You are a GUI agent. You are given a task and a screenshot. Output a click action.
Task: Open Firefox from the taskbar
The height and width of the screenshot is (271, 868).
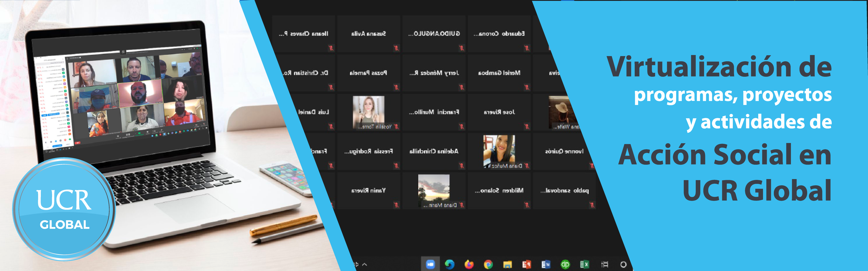[469, 265]
